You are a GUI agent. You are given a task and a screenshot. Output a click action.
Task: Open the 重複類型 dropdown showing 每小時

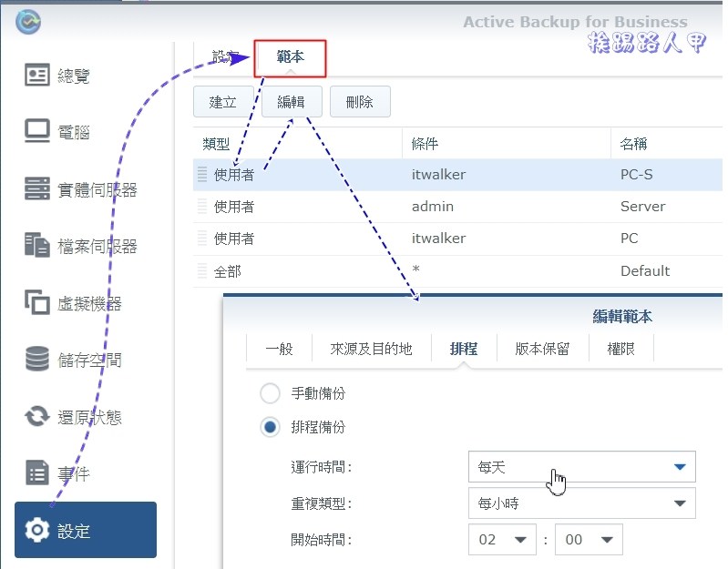pos(581,503)
